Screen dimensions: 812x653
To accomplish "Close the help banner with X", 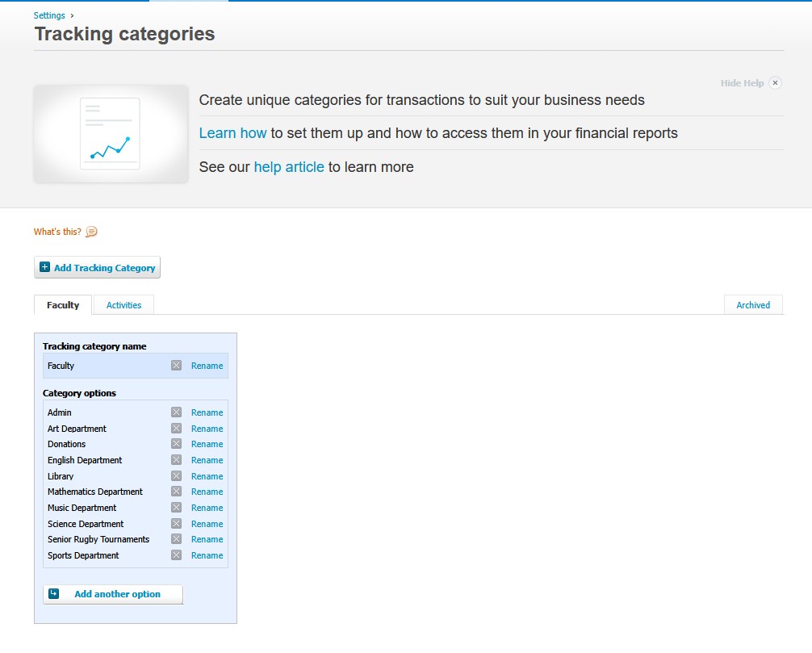I will (x=775, y=83).
